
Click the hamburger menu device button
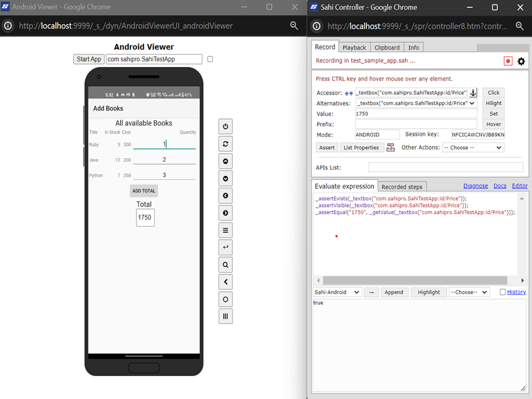225,230
